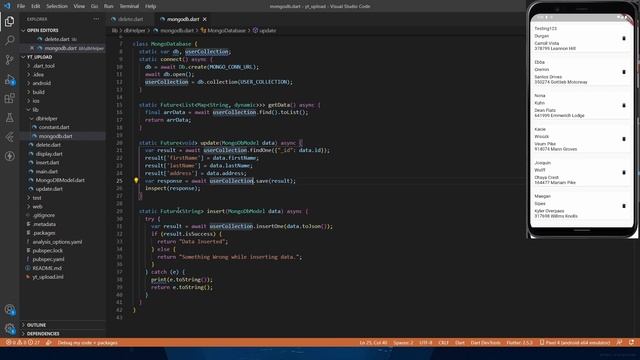The width and height of the screenshot is (640, 360).
Task: Open pubspec.yaml in the explorer tree
Action: tap(48, 259)
